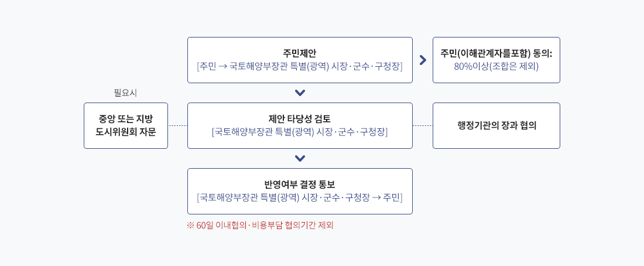Click dotted connector right of 제안 타당성 검토

(x=423, y=125)
